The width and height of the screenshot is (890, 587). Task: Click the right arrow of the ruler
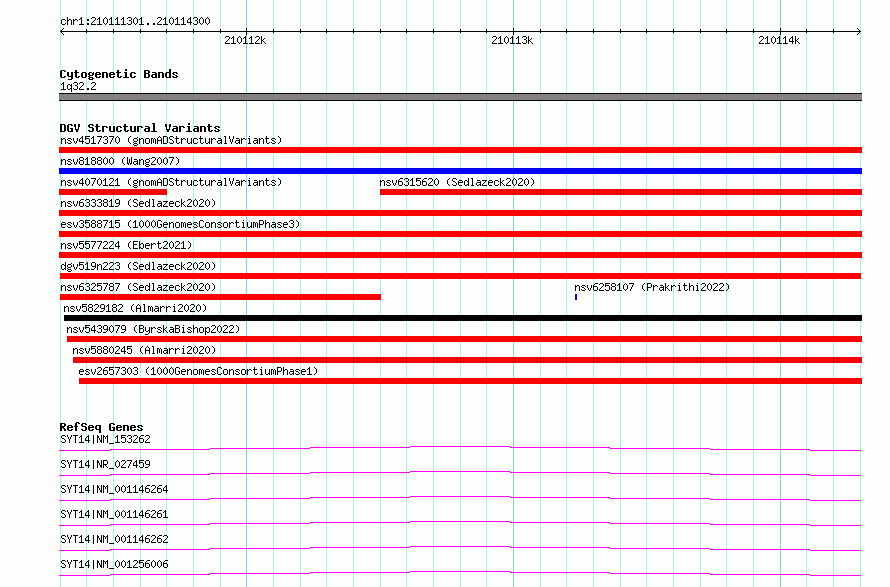pyautogui.click(x=859, y=31)
